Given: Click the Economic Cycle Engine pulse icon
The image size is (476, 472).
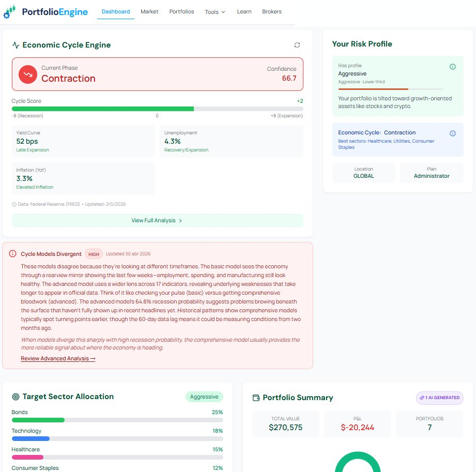Looking at the screenshot, I should [16, 45].
